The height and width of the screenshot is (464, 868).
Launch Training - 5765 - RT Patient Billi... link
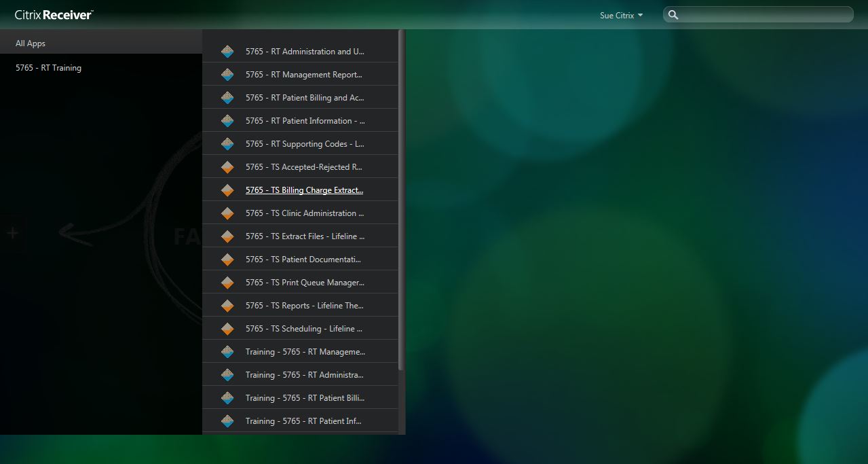(x=305, y=398)
